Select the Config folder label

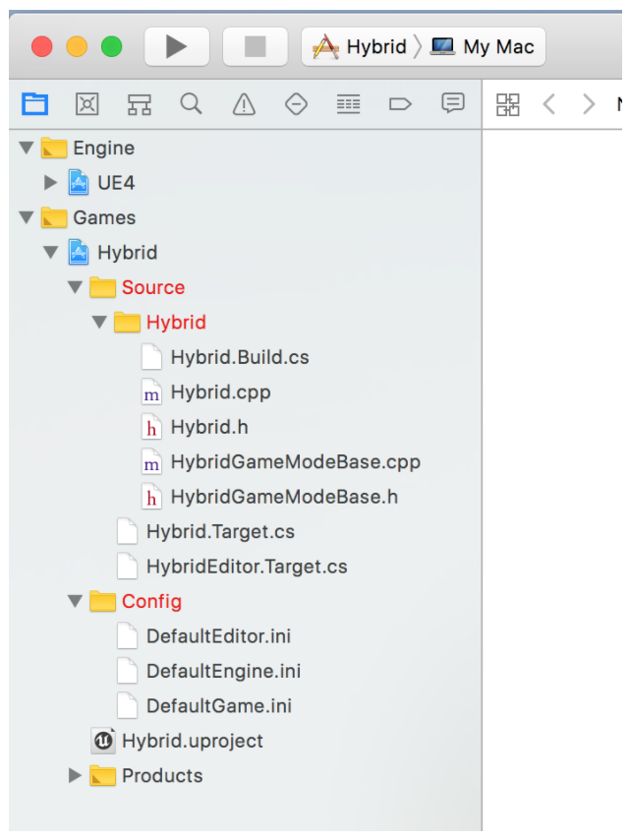[x=151, y=602]
